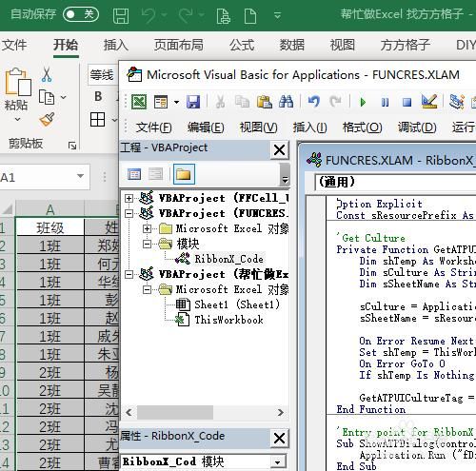Click the VBA Save floppy icon
The height and width of the screenshot is (471, 476).
point(193,102)
